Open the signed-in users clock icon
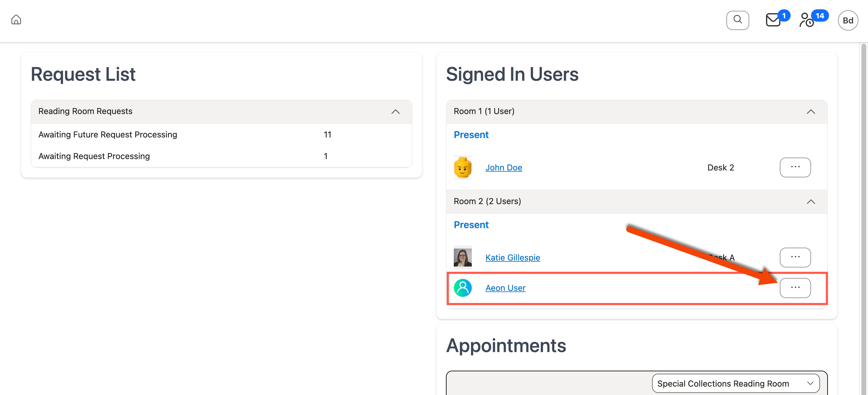The width and height of the screenshot is (868, 395). (x=807, y=20)
